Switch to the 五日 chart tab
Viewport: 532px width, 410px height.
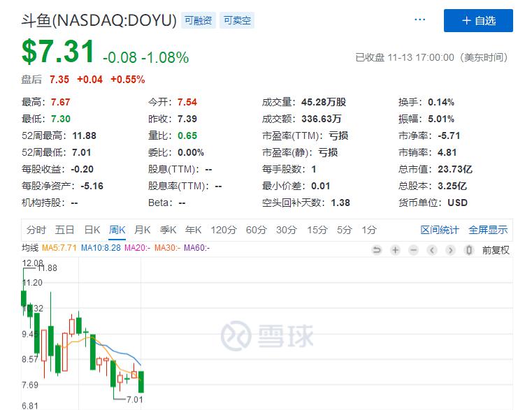coord(64,230)
